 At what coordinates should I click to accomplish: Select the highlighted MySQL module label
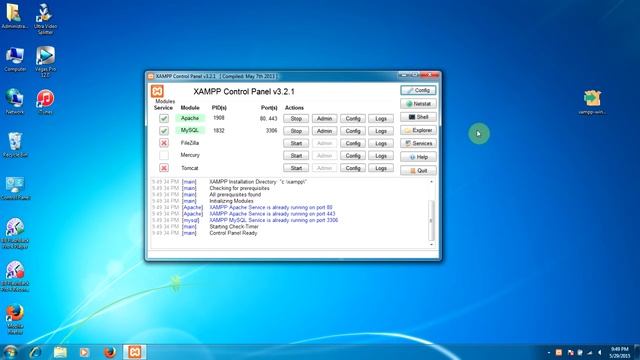pos(190,130)
